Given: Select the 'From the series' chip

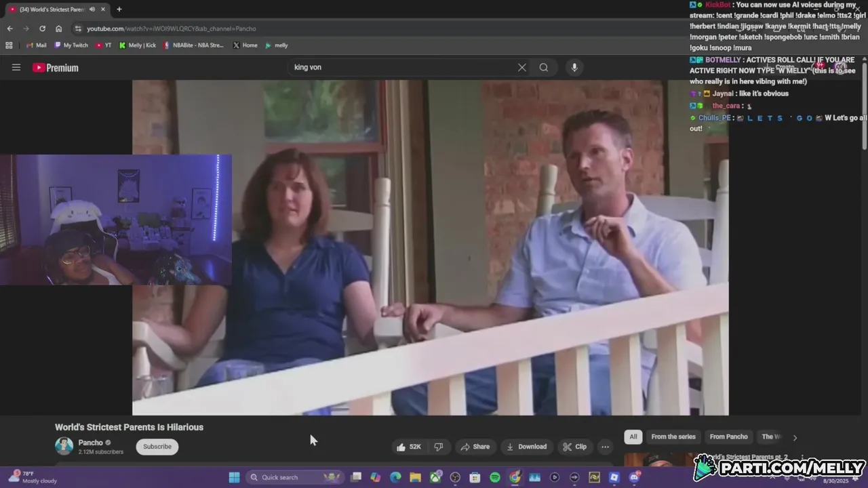Looking at the screenshot, I should click(x=673, y=436).
